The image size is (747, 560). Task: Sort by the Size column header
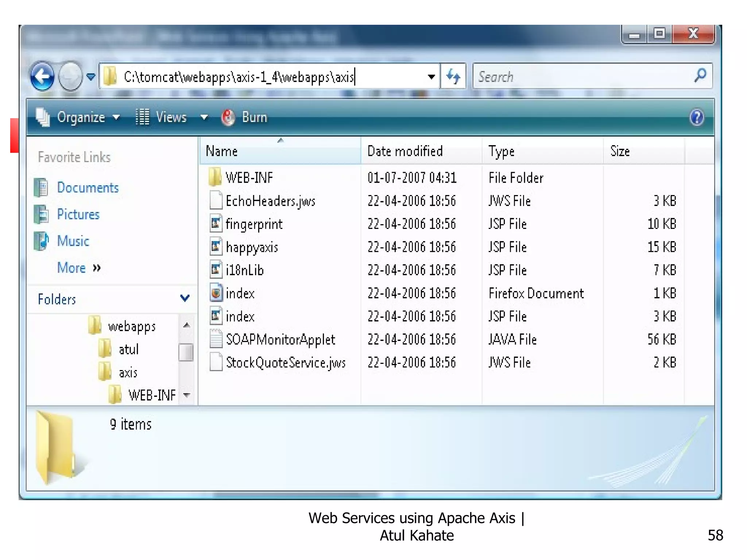click(x=644, y=151)
